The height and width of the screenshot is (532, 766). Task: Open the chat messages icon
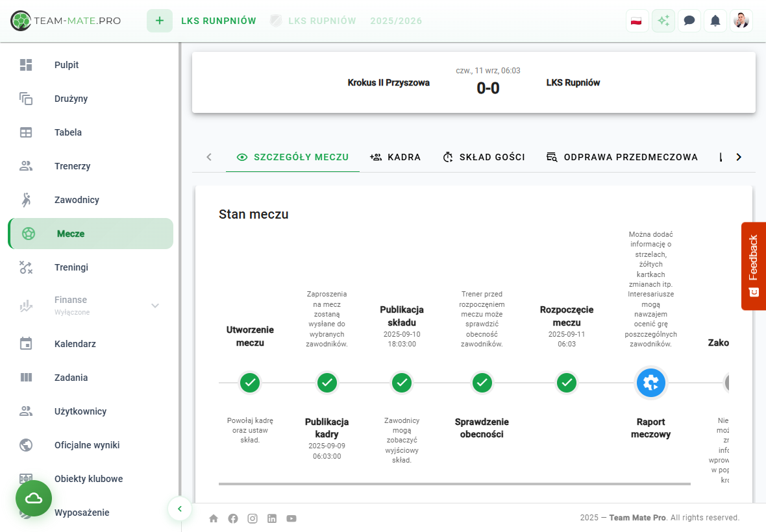click(689, 21)
